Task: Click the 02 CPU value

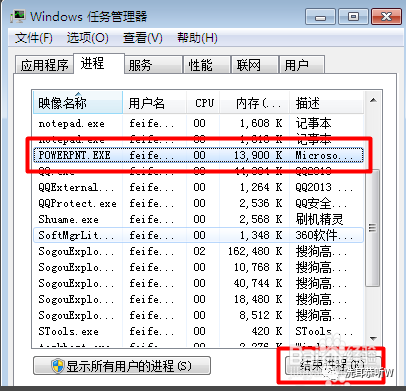Action: [x=199, y=251]
